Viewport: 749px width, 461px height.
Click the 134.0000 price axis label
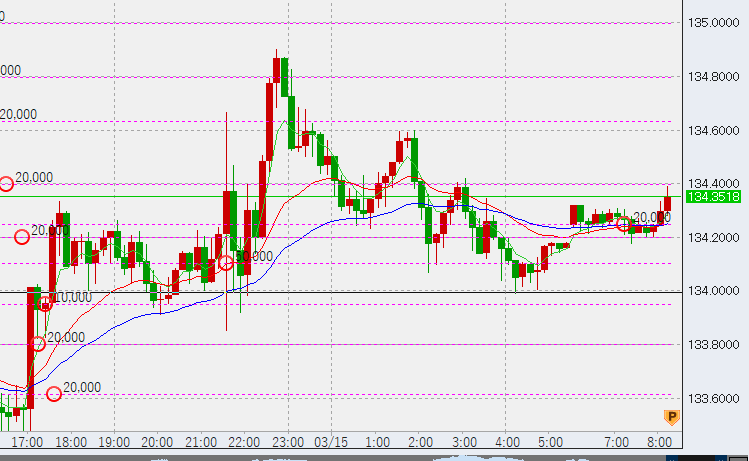714,291
